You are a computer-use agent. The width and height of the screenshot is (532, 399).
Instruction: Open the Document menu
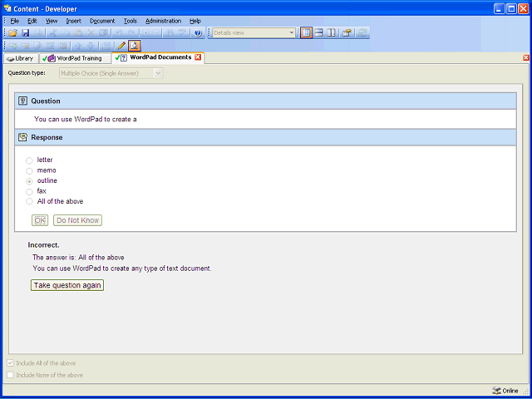pyautogui.click(x=102, y=21)
